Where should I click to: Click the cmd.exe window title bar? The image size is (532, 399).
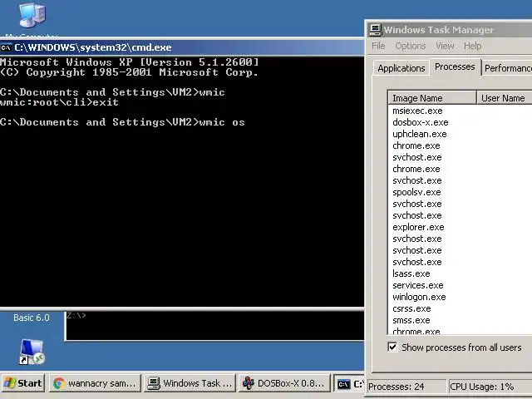182,47
